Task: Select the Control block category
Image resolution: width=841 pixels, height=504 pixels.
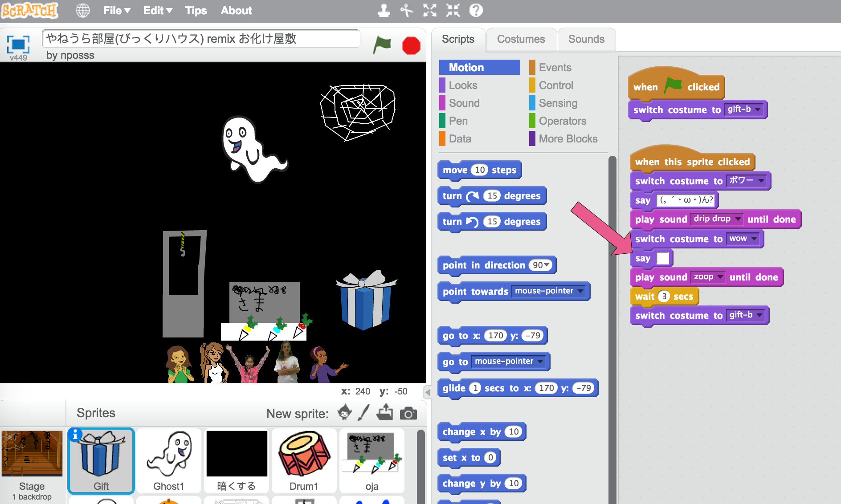Action: tap(556, 85)
